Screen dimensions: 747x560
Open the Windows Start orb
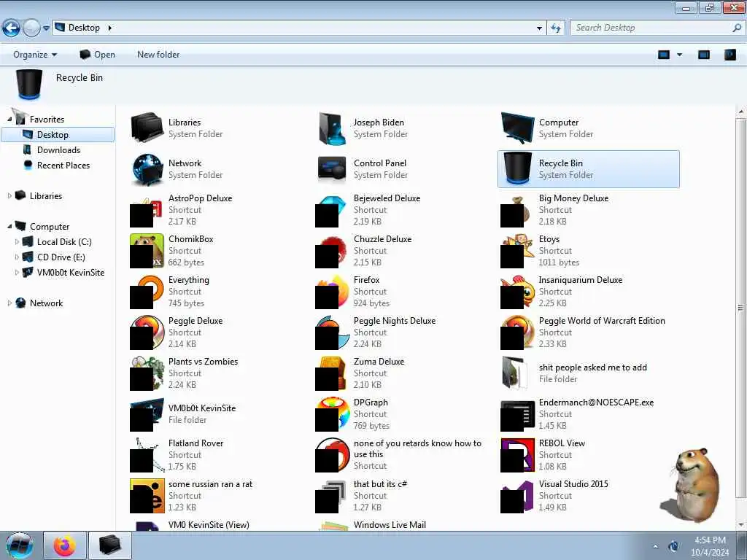click(20, 545)
